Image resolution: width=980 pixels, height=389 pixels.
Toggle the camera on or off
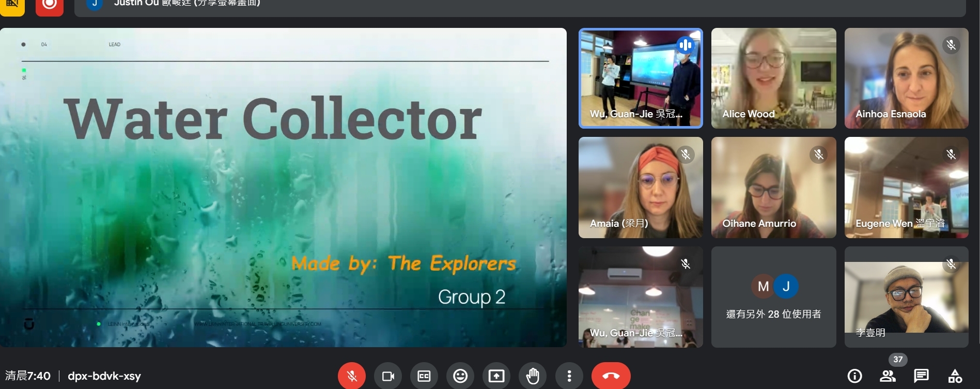tap(387, 376)
